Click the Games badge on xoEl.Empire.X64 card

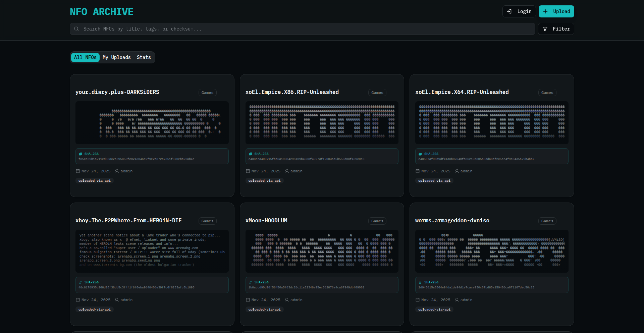pos(547,93)
